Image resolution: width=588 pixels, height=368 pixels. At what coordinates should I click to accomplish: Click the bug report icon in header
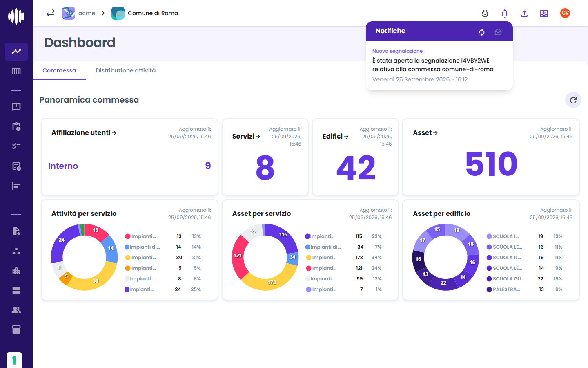point(485,13)
